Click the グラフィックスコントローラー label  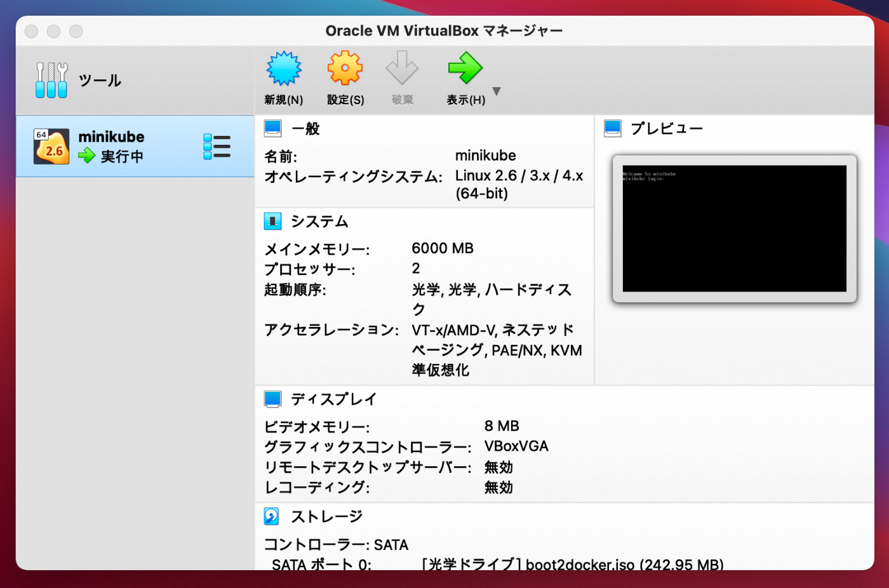(x=368, y=447)
